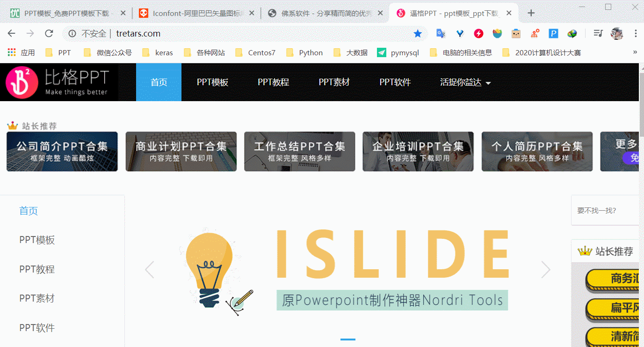
Task: Click the 要不找一找? search field
Action: point(605,211)
